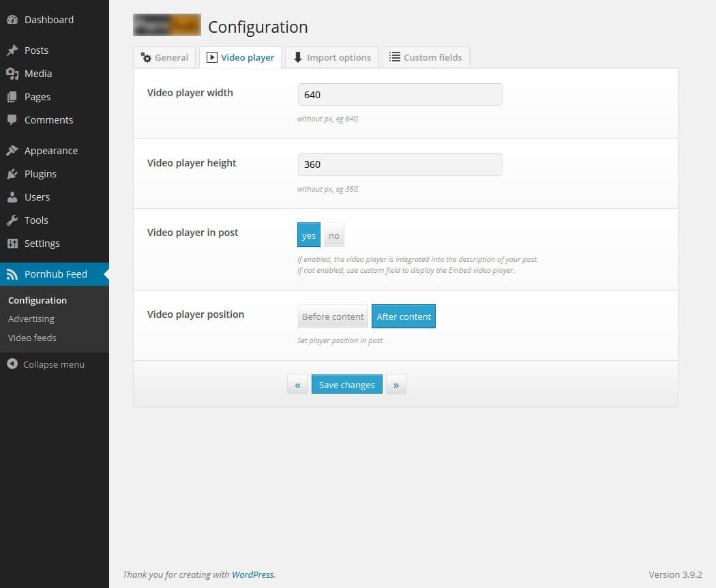Open the Video feeds submenu item
This screenshot has width=716, height=588.
(x=32, y=338)
